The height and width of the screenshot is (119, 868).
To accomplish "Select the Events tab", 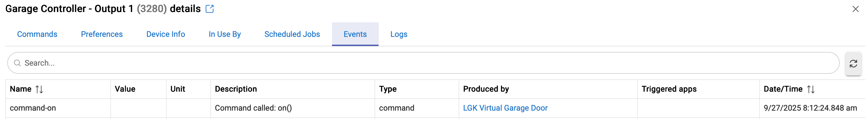I will coord(355,34).
